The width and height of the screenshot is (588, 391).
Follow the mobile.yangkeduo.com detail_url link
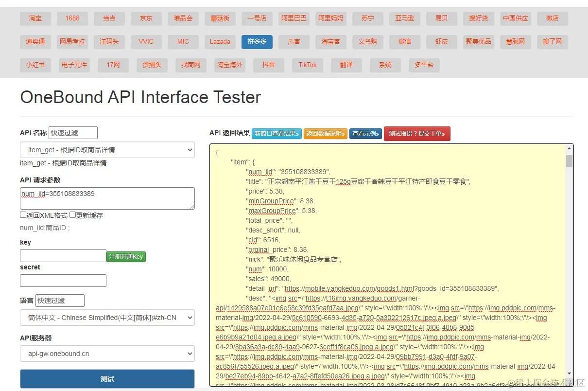(x=392, y=288)
